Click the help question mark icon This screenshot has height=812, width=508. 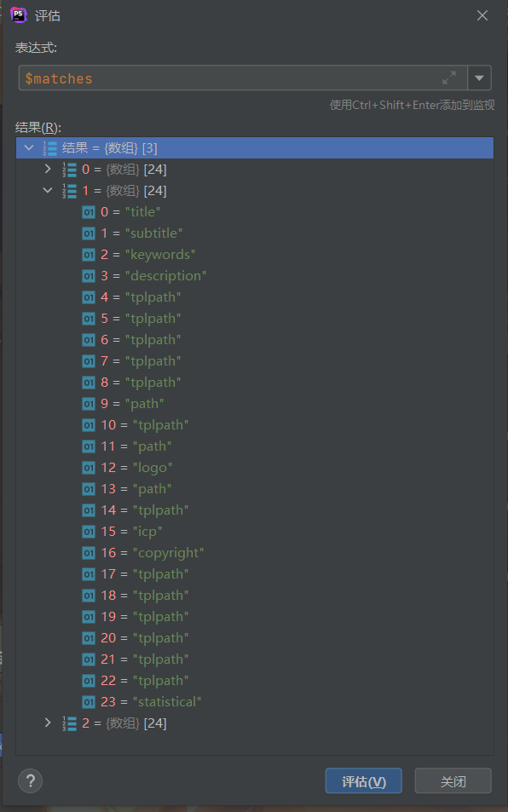(31, 780)
